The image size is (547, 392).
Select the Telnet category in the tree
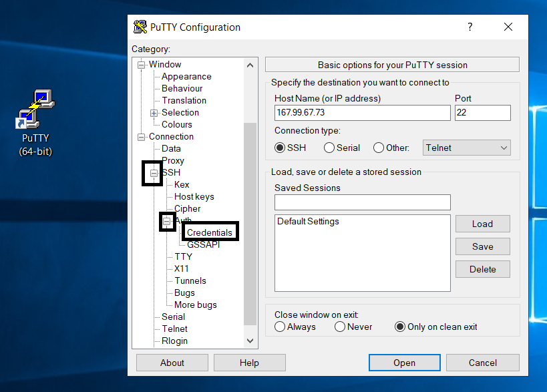pos(174,329)
